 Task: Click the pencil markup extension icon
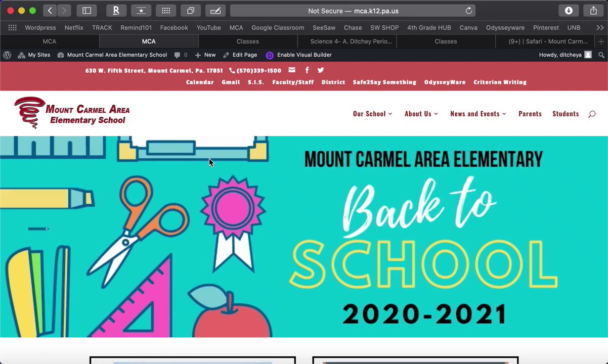coord(215,11)
